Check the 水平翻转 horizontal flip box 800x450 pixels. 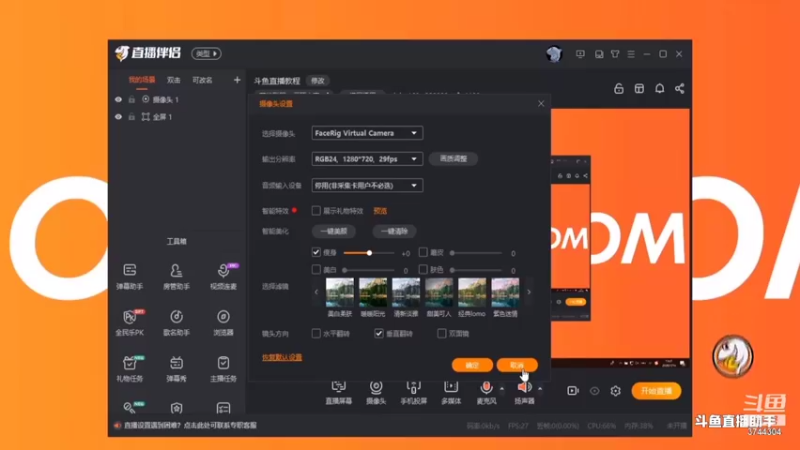pos(316,333)
